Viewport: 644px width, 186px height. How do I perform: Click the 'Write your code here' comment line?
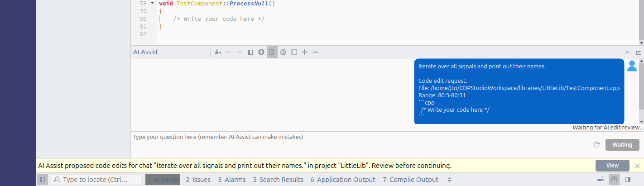pyautogui.click(x=219, y=19)
